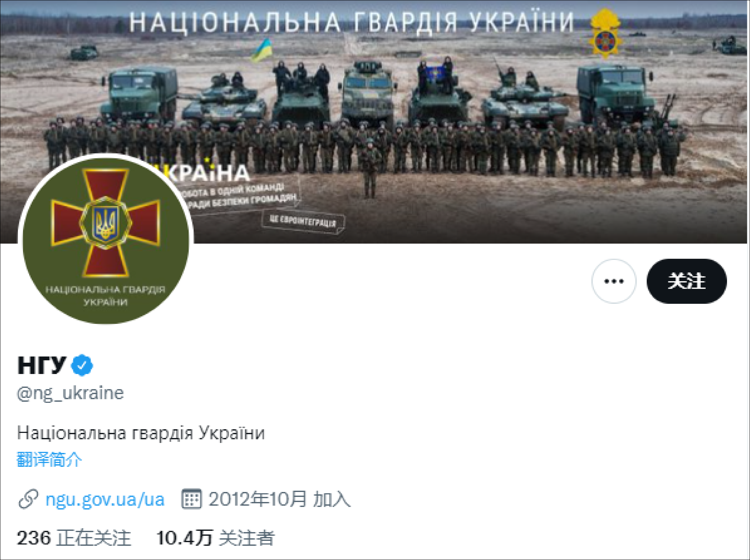Click the blue verified badge next to НГУ

click(x=82, y=365)
